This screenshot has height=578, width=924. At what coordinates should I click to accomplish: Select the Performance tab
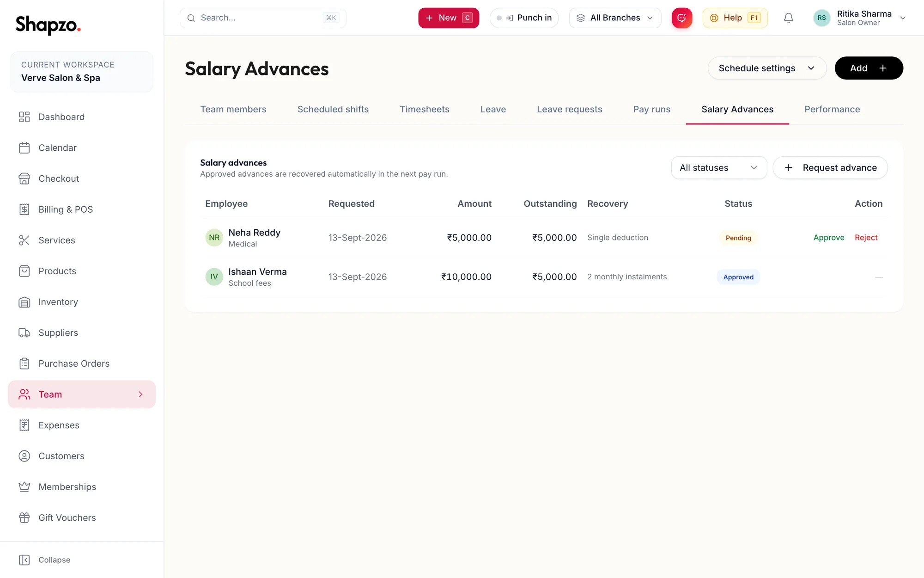(x=832, y=110)
